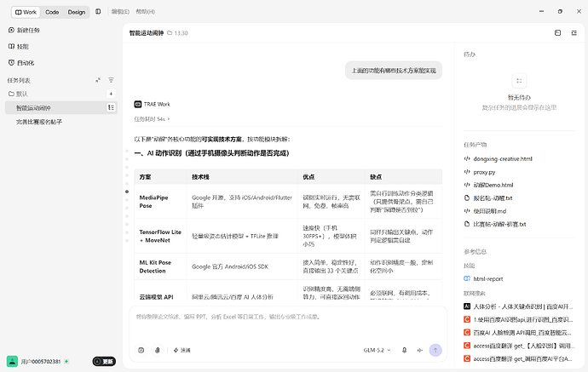588x372 pixels.
Task: Toggle the right panel list icon in header
Action: coord(574,33)
